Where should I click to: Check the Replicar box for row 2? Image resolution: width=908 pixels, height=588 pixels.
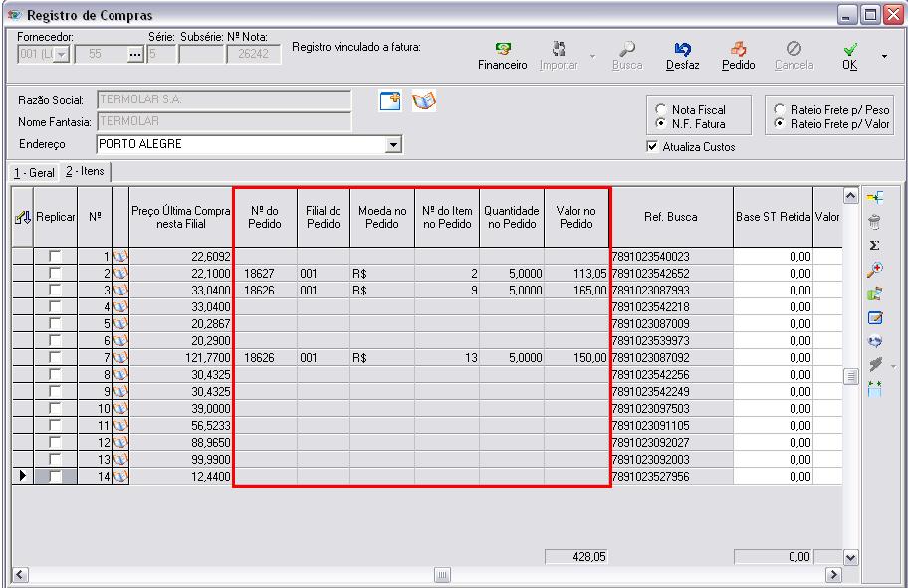click(x=56, y=274)
